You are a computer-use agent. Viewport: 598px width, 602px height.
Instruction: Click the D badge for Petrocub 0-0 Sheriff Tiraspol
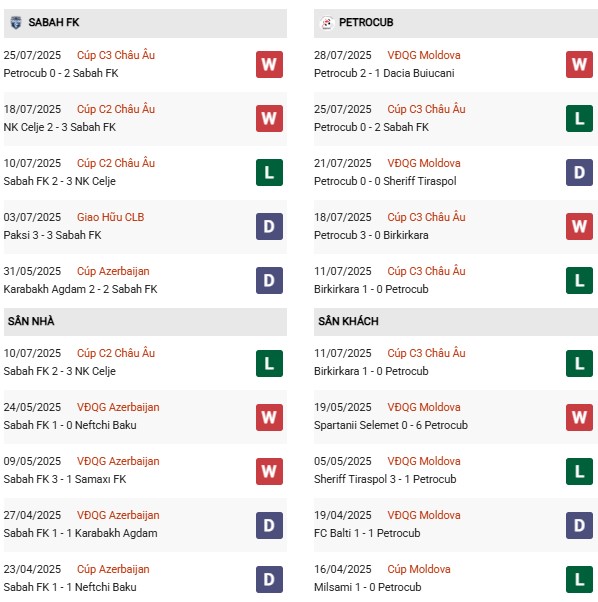pos(579,172)
